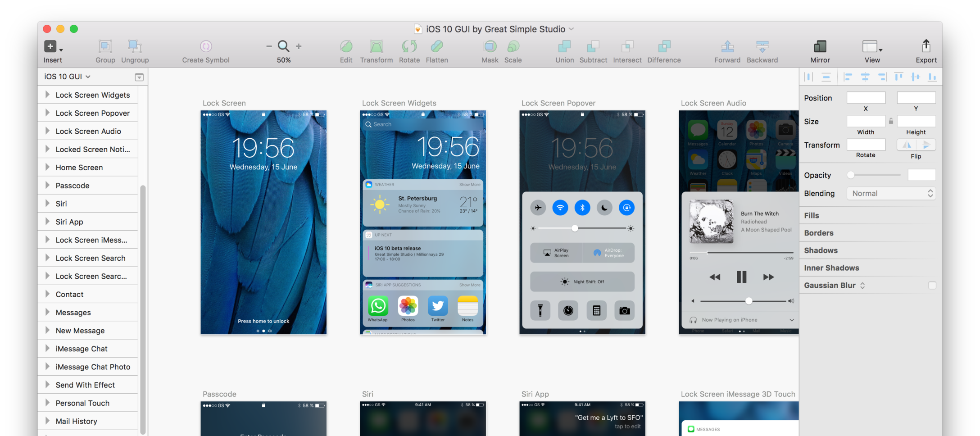The image size is (980, 436).
Task: Flip layer horizontally
Action: [x=907, y=145]
